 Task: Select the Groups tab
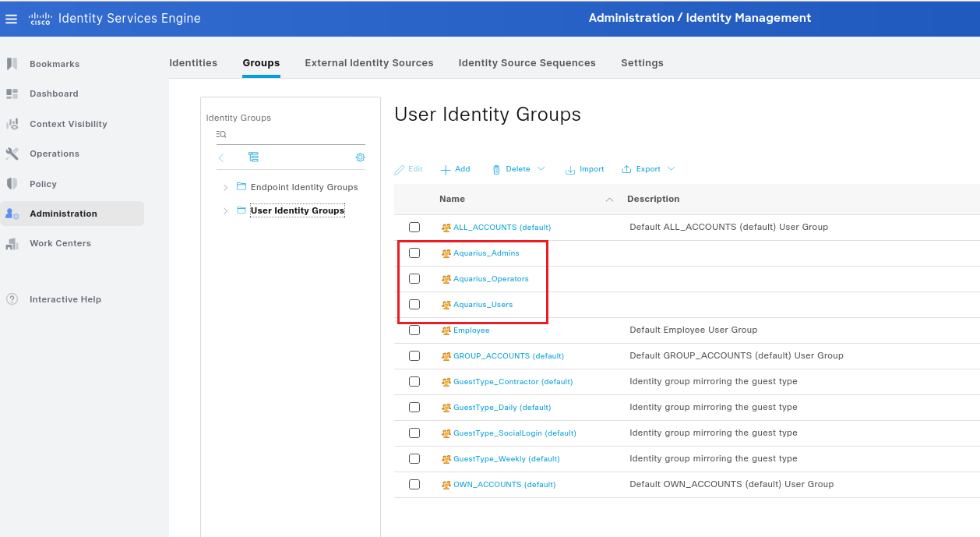(x=261, y=63)
